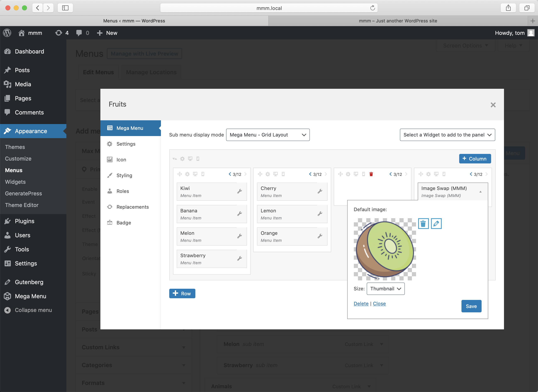
Task: Toggle desktop visibility for the first column
Action: [195, 174]
